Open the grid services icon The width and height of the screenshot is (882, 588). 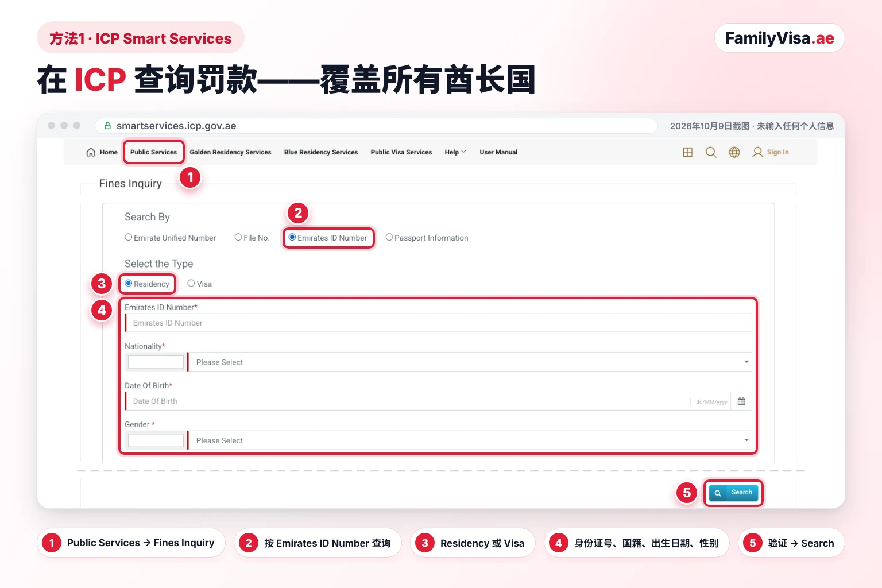tap(687, 152)
